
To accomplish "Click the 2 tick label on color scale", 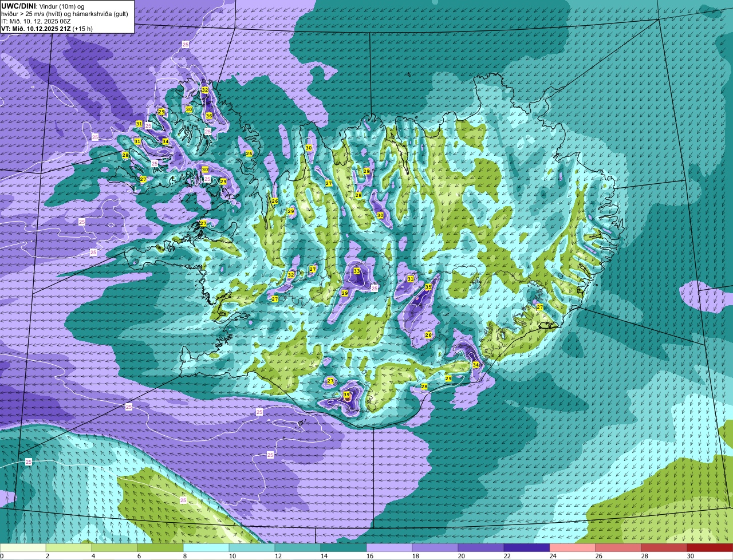I will pyautogui.click(x=47, y=556).
